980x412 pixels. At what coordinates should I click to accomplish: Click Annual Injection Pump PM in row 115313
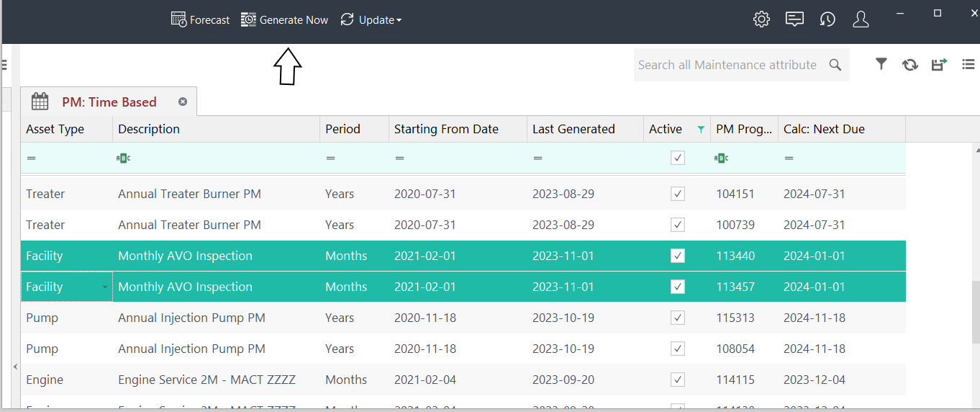tap(191, 318)
